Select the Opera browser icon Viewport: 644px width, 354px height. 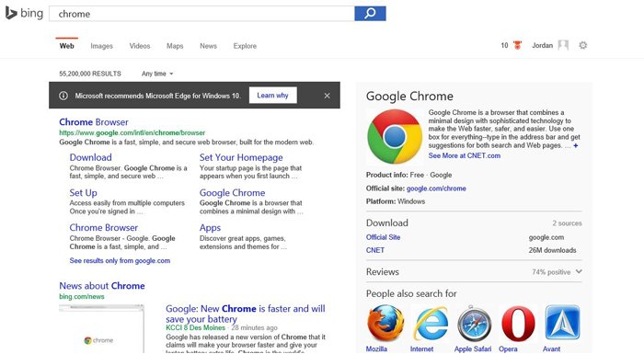pos(518,324)
